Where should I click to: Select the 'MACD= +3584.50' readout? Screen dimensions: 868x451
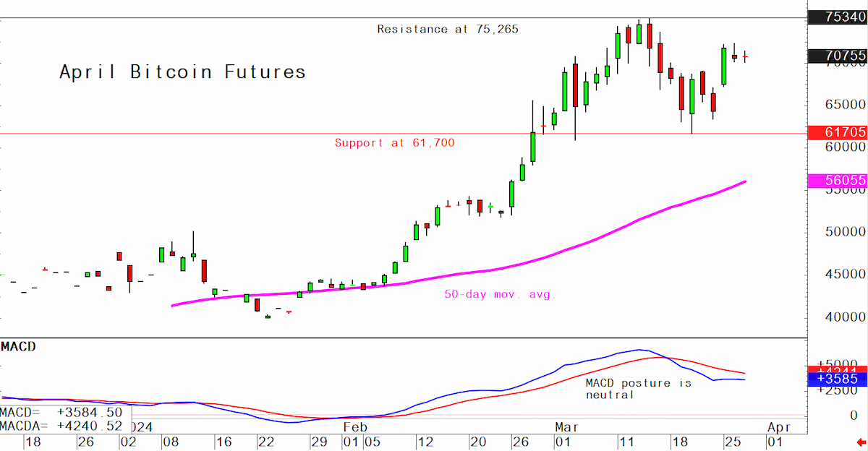point(61,411)
